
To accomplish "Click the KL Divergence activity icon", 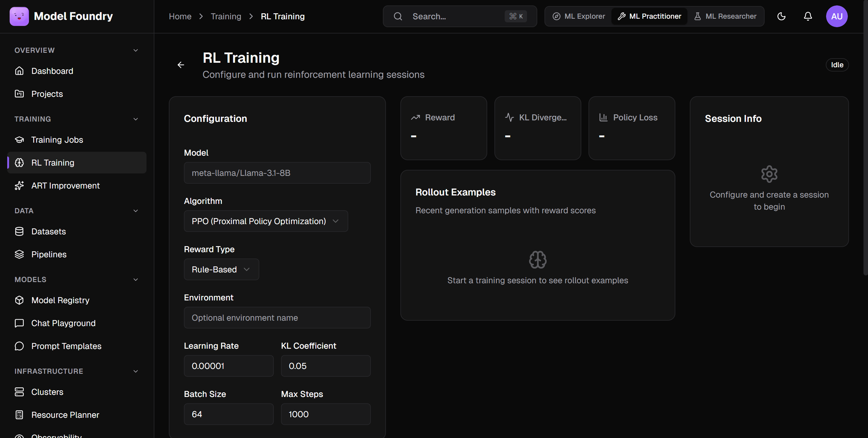I will pyautogui.click(x=510, y=117).
